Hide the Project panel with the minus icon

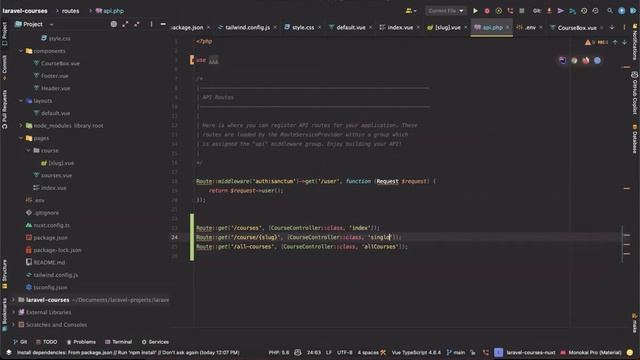pos(163,24)
